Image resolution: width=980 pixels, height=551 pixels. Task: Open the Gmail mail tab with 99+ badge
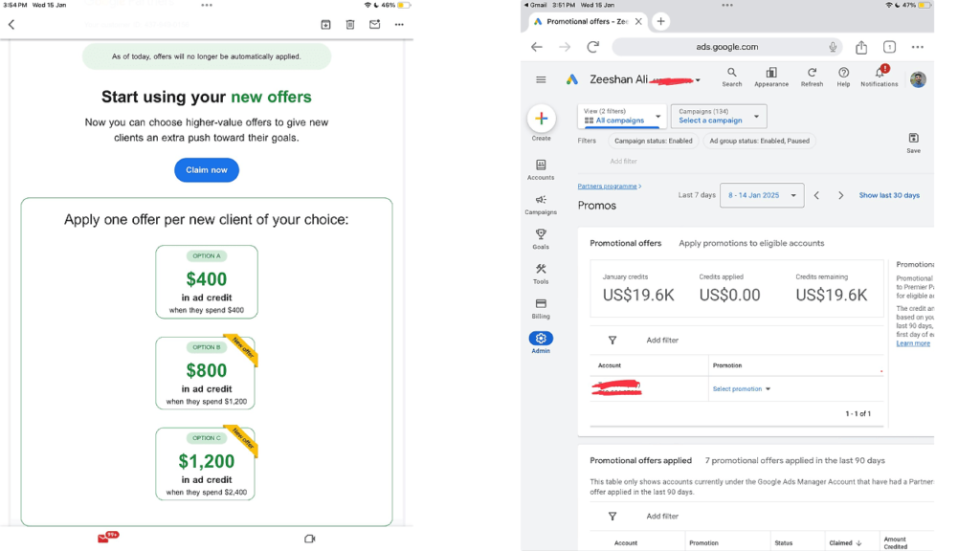(107, 538)
